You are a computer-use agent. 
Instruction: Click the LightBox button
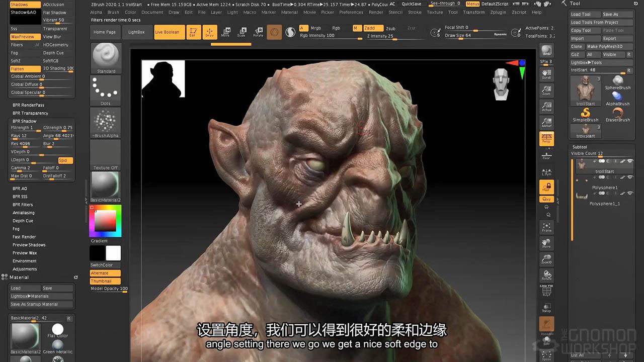tap(136, 32)
